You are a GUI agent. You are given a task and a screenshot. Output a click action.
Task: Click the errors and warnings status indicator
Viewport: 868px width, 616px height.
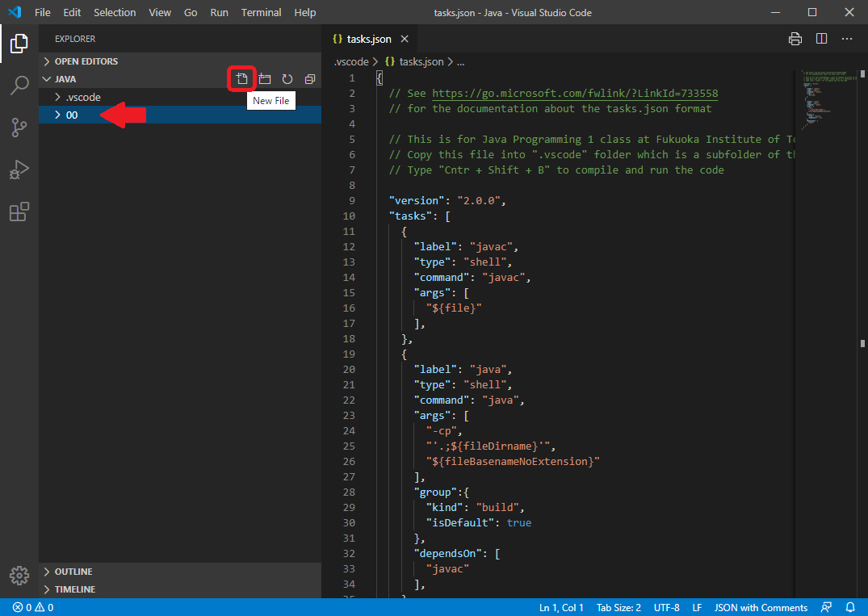(x=33, y=607)
